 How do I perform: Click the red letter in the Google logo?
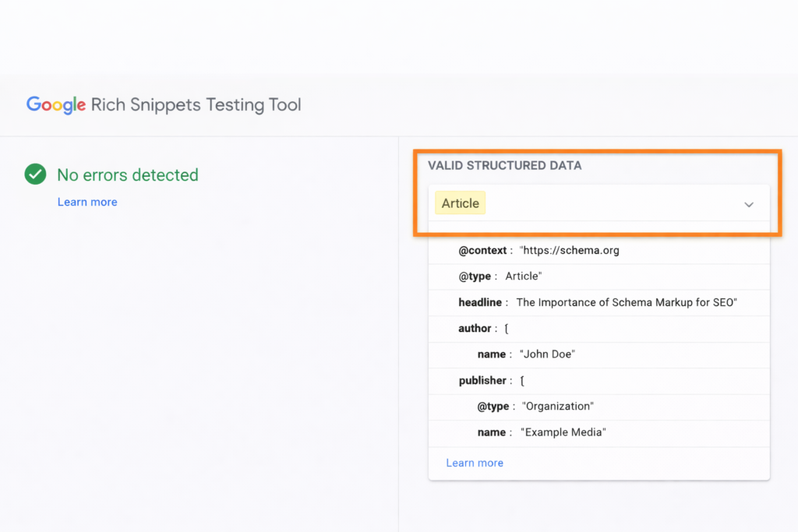point(48,104)
